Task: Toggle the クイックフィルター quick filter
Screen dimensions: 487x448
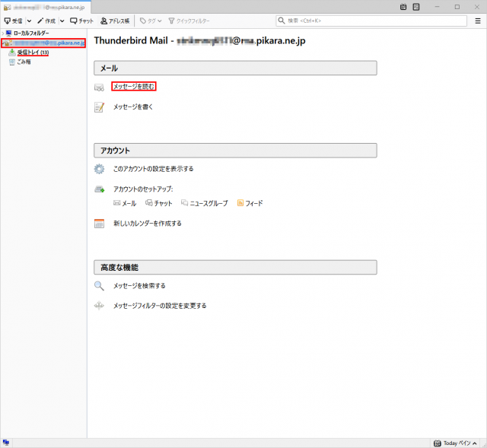Action: [x=189, y=21]
